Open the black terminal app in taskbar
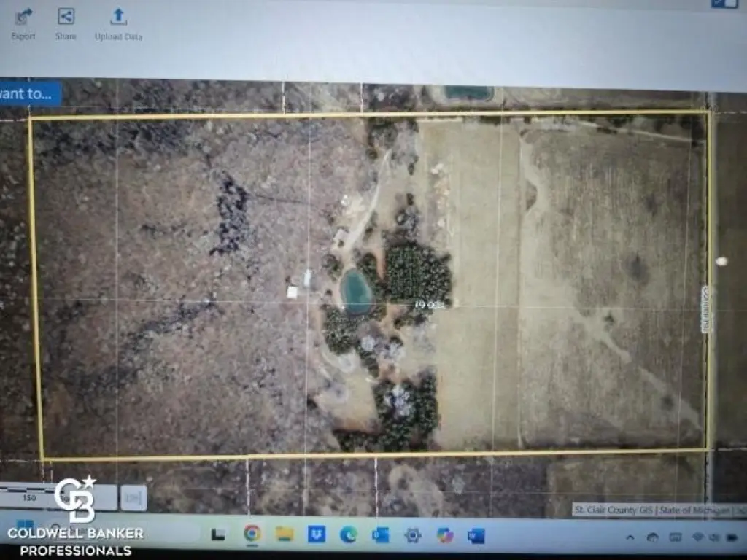The width and height of the screenshot is (747, 560). (218, 534)
